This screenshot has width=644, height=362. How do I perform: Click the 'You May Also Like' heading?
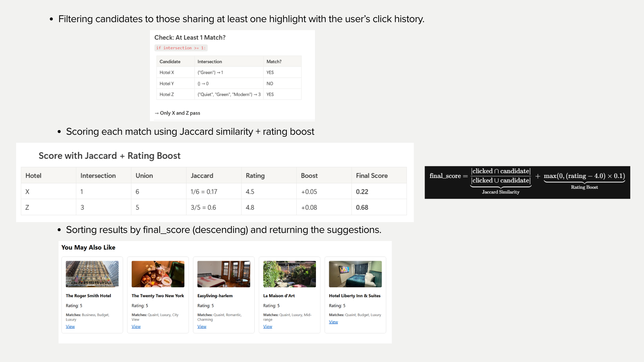[88, 247]
